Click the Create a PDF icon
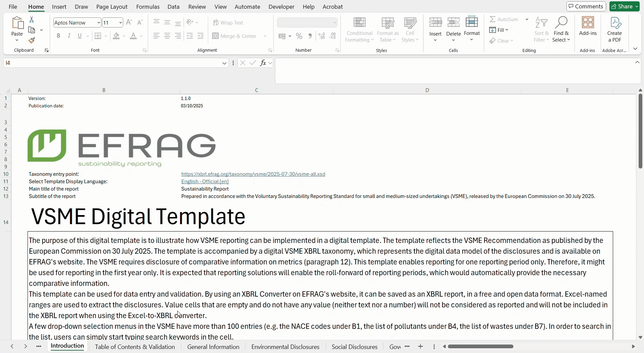 click(x=614, y=30)
